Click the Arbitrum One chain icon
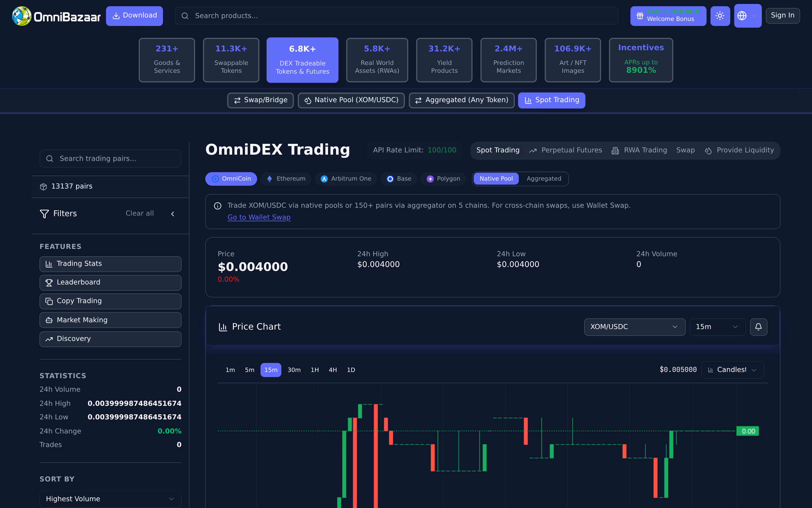Screen dimensions: 812x508 point(324,179)
